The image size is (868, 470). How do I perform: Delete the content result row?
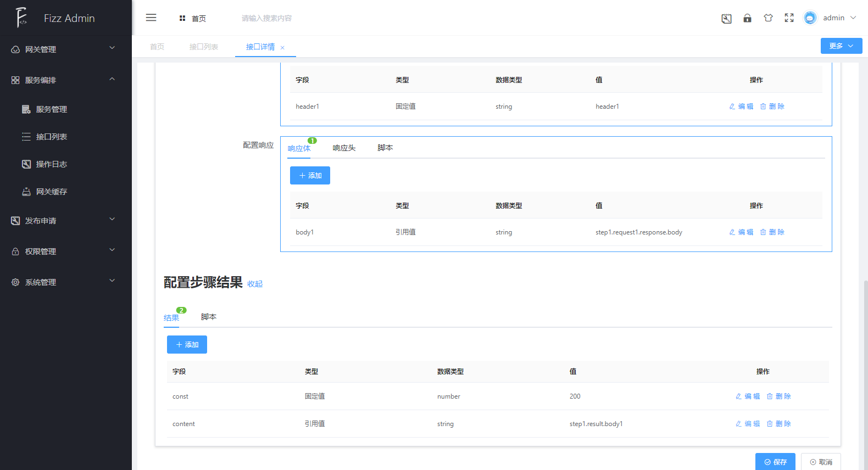pyautogui.click(x=778, y=424)
